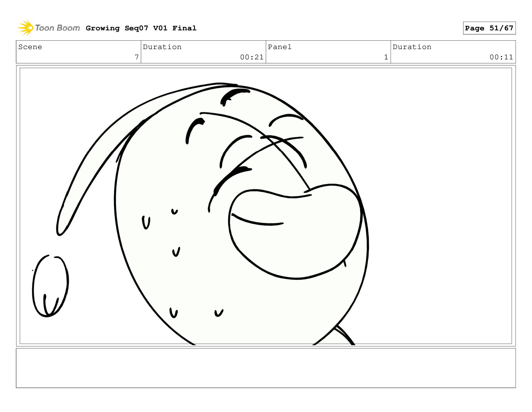Click the empty notes box below panel
Image resolution: width=532 pixels, height=412 pixels.
tap(266, 368)
